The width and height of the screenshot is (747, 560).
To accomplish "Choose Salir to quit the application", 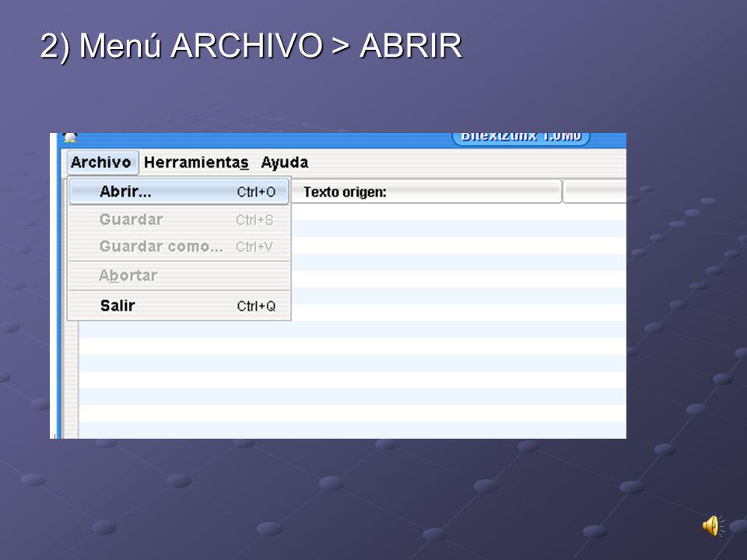I will pyautogui.click(x=179, y=305).
